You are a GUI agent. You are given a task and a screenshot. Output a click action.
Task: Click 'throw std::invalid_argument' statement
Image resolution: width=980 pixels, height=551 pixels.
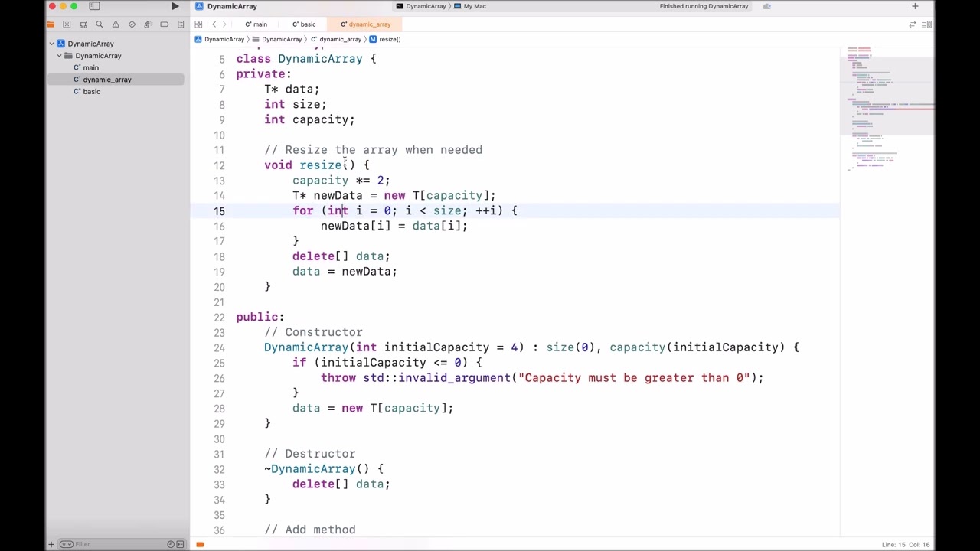(542, 378)
